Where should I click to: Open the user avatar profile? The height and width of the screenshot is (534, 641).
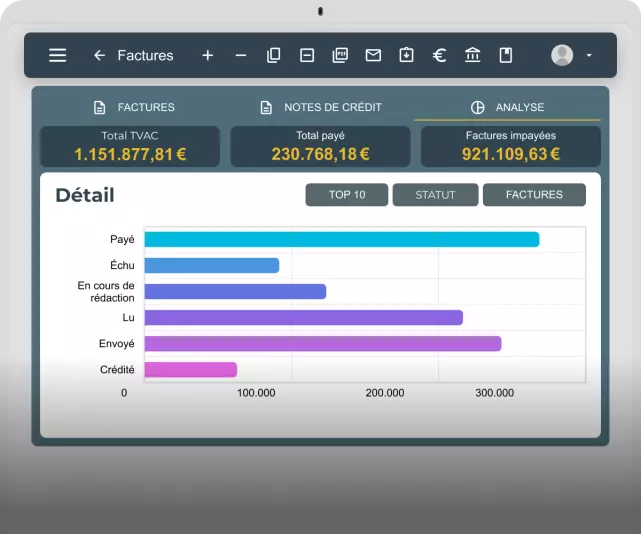tap(562, 55)
